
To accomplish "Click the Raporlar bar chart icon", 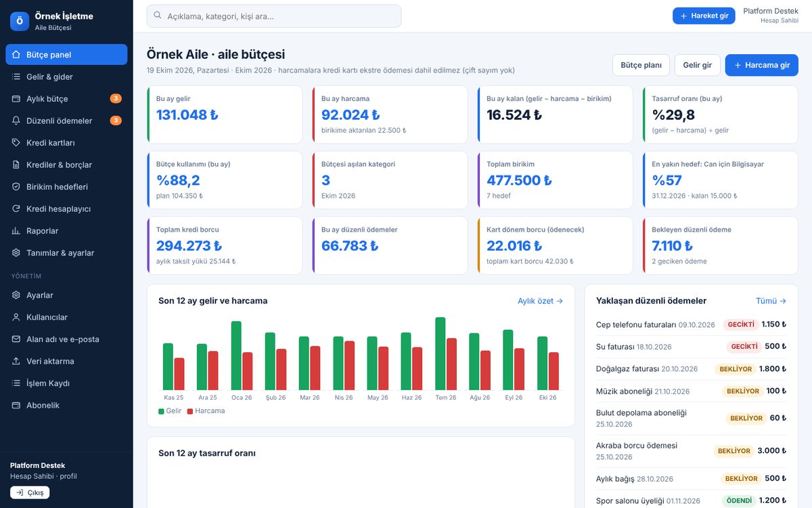I will pos(16,231).
